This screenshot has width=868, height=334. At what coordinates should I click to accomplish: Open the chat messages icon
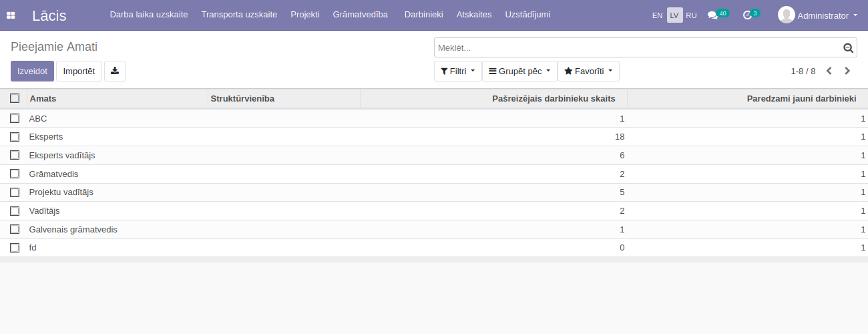coord(712,15)
